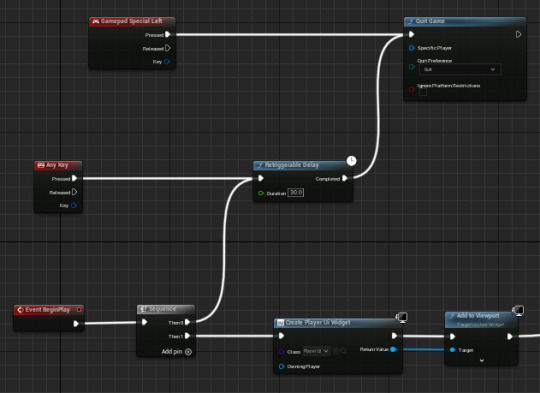
Task: Click the Event BeginPlay red delegate pin
Action: pos(79,310)
